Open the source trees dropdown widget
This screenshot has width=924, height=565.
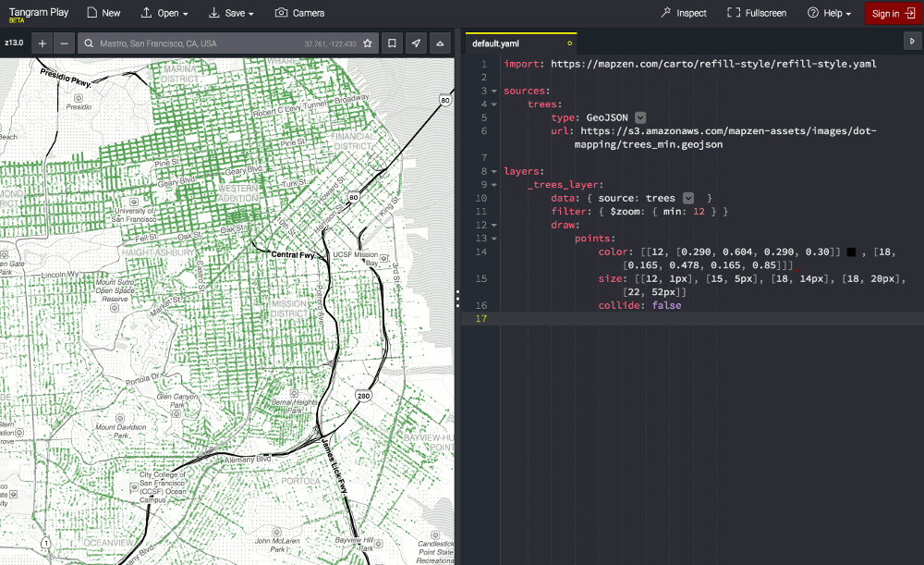(688, 198)
